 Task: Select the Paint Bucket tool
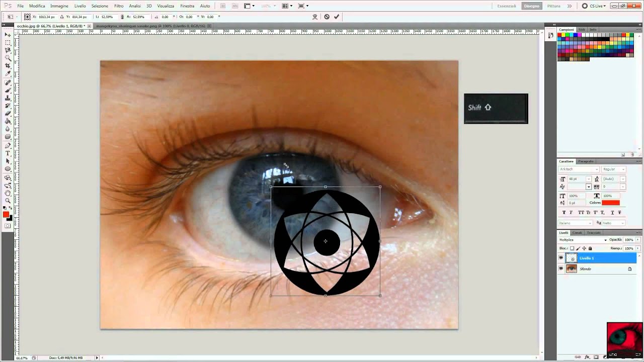click(x=8, y=121)
